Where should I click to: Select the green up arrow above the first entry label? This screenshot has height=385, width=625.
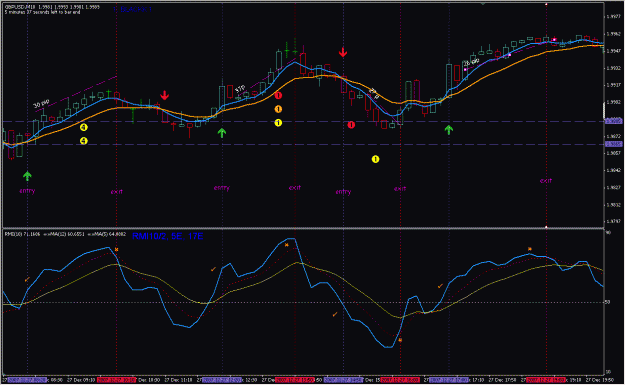pos(27,176)
